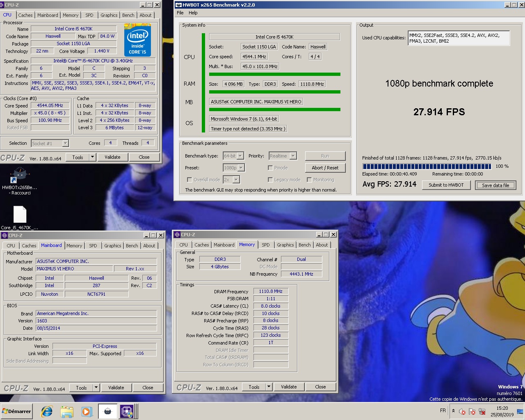Image resolution: width=525 pixels, height=420 pixels.
Task: Toggle the Legacy mode checkbox
Action: tap(270, 180)
